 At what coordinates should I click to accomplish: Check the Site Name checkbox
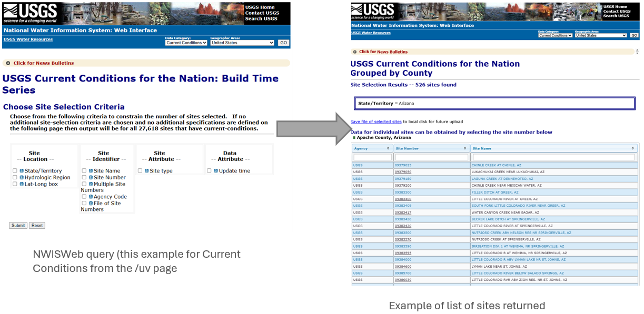coord(84,171)
